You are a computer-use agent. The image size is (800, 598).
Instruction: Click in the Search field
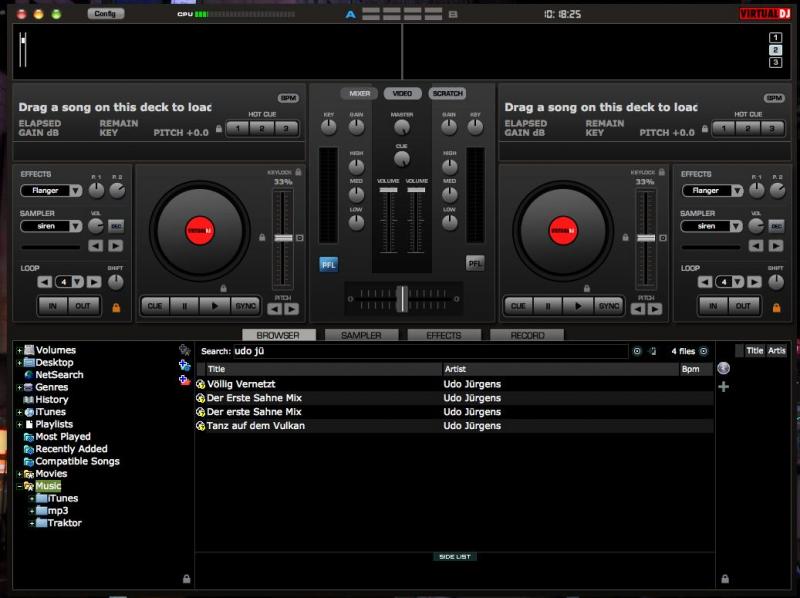tap(430, 351)
